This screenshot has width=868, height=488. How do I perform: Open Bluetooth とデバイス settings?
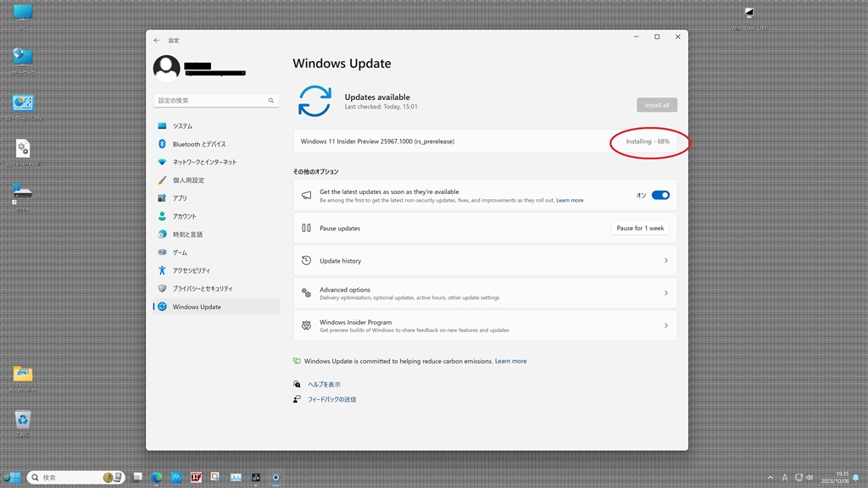216,144
